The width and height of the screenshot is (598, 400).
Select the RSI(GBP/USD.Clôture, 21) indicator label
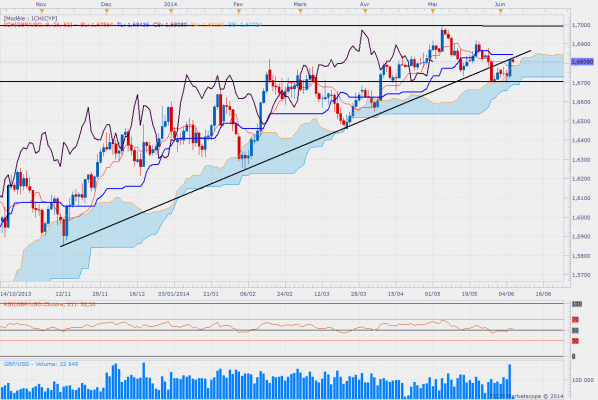(x=50, y=304)
